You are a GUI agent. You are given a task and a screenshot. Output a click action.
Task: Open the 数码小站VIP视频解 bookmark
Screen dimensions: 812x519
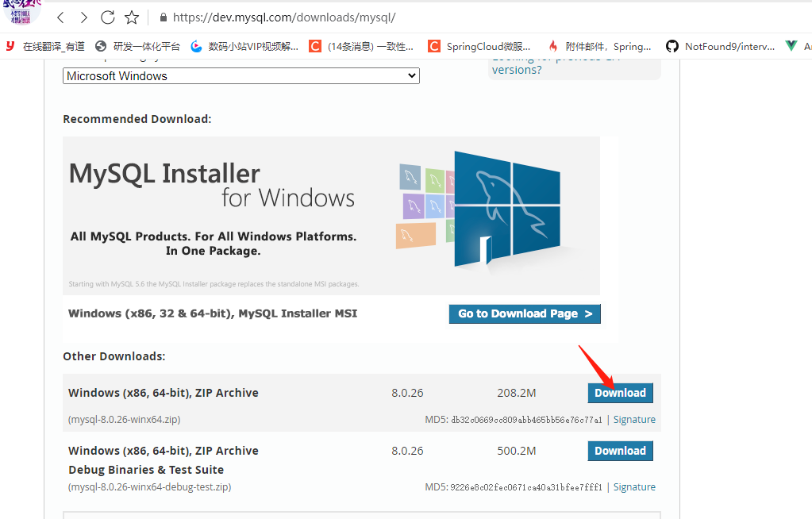[x=244, y=47]
